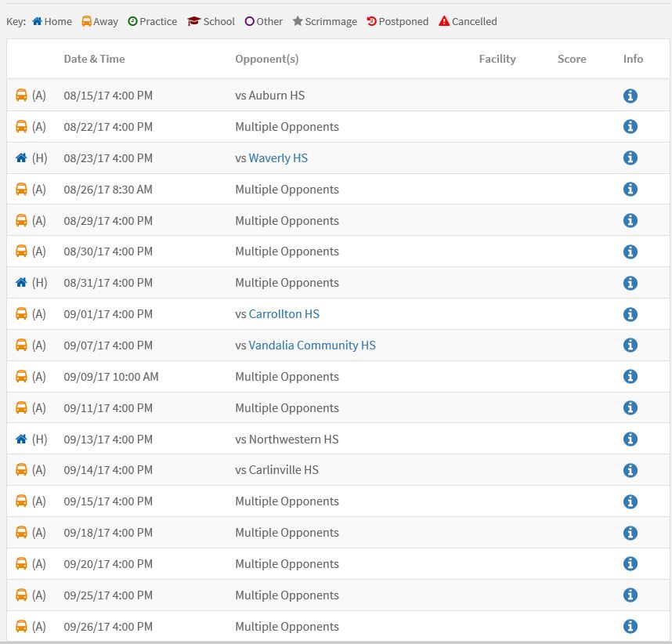The width and height of the screenshot is (672, 644).
Task: Click the '09/09/17 10:00 AM' date cell
Action: tap(111, 377)
